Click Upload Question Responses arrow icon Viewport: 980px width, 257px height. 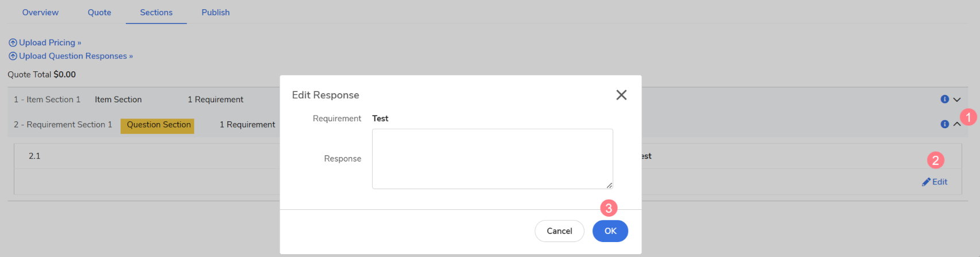pyautogui.click(x=13, y=56)
